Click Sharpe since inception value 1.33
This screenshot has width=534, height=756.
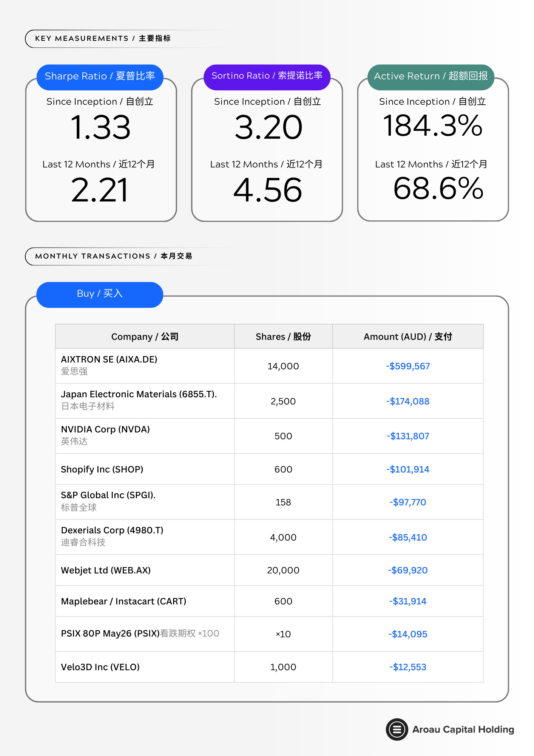tap(100, 127)
